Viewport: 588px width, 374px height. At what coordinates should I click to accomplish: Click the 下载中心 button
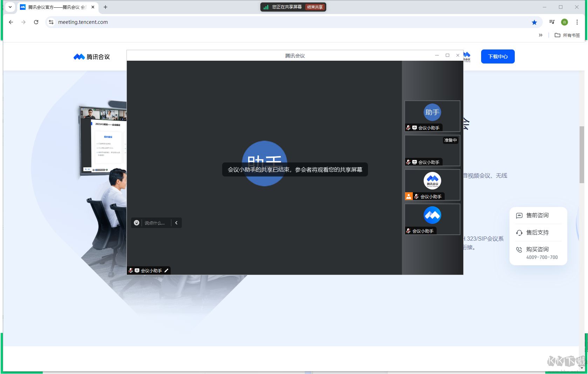click(498, 56)
